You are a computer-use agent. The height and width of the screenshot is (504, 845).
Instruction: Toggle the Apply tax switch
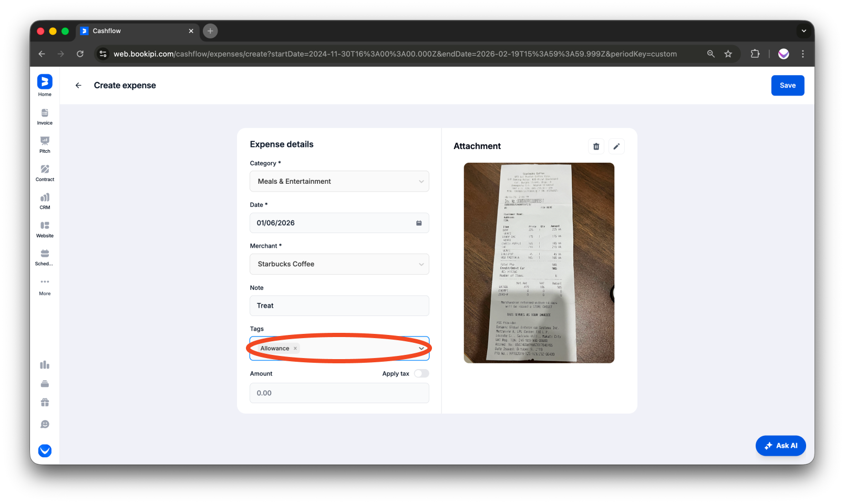421,374
